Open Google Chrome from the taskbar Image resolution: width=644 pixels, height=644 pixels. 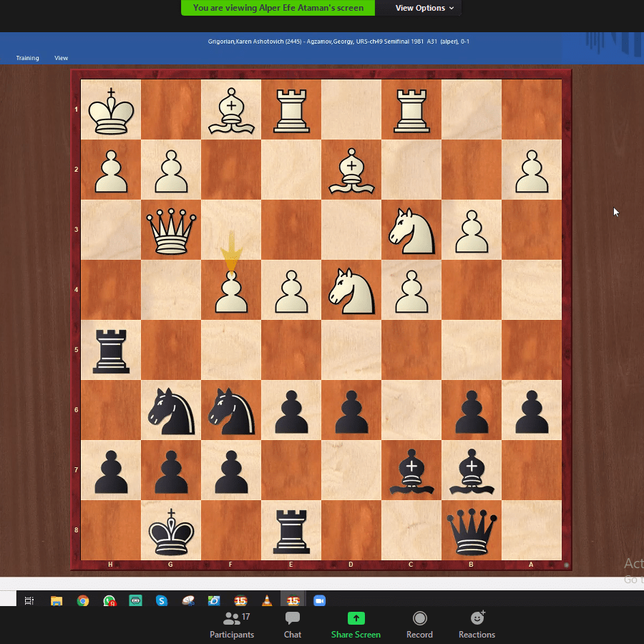click(83, 601)
